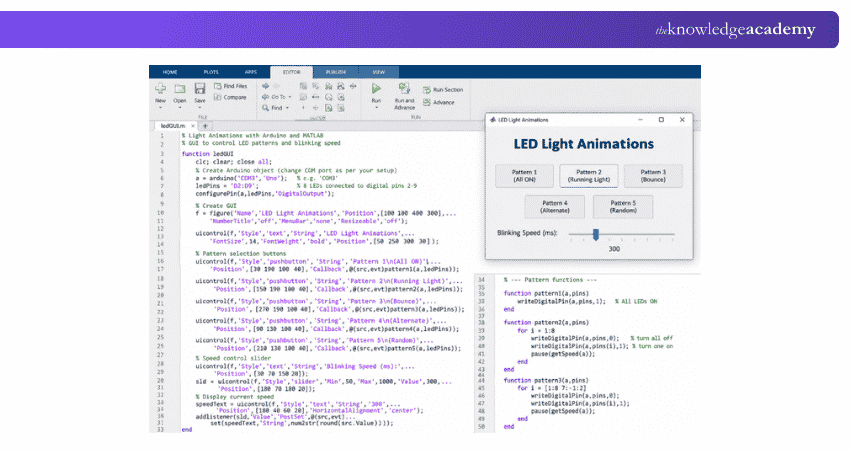Click Pattern 5 (Random) button

623,207
